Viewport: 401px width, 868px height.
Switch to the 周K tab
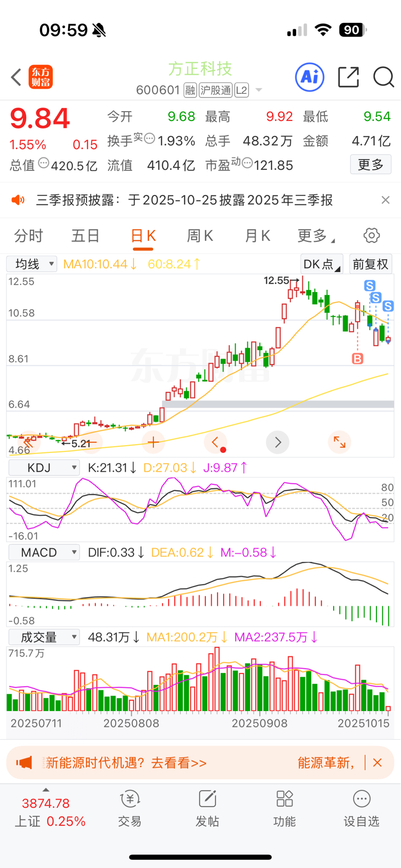click(200, 236)
